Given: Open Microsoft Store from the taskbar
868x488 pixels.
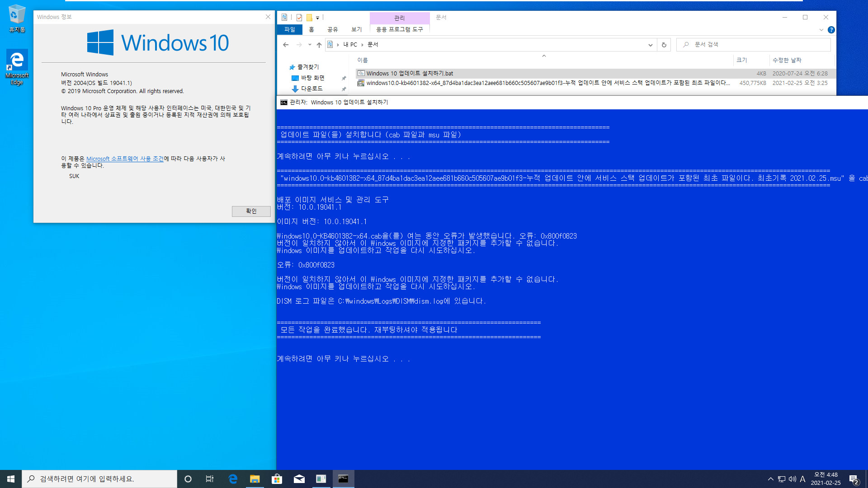Looking at the screenshot, I should point(277,479).
